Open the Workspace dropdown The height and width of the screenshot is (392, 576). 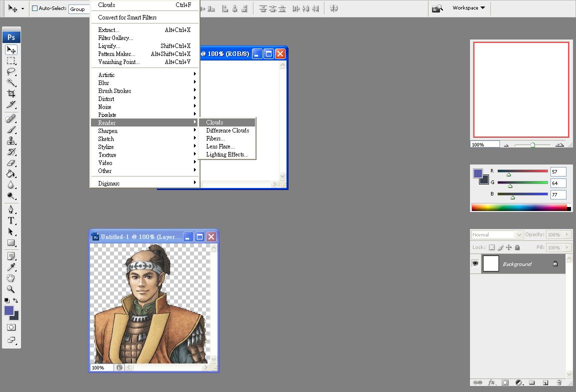tap(468, 7)
